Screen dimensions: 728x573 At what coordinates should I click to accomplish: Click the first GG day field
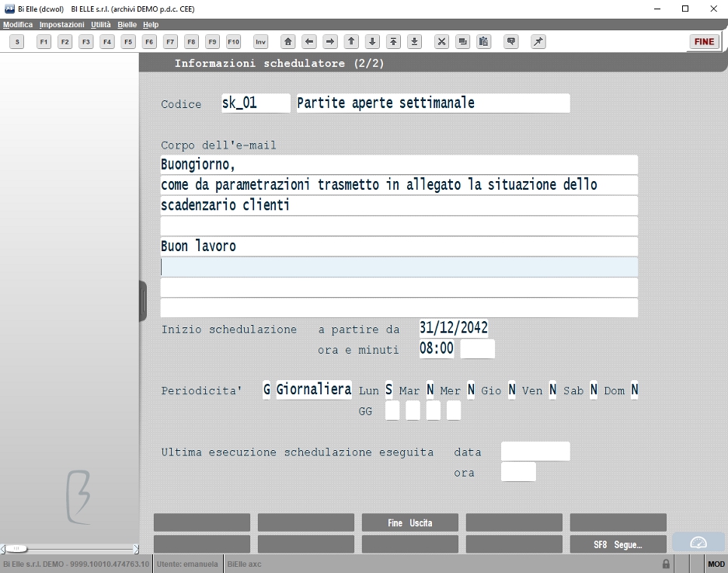click(392, 411)
